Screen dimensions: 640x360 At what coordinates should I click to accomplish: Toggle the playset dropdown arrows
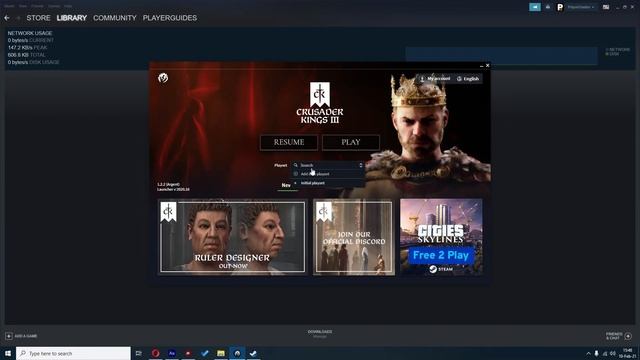361,165
